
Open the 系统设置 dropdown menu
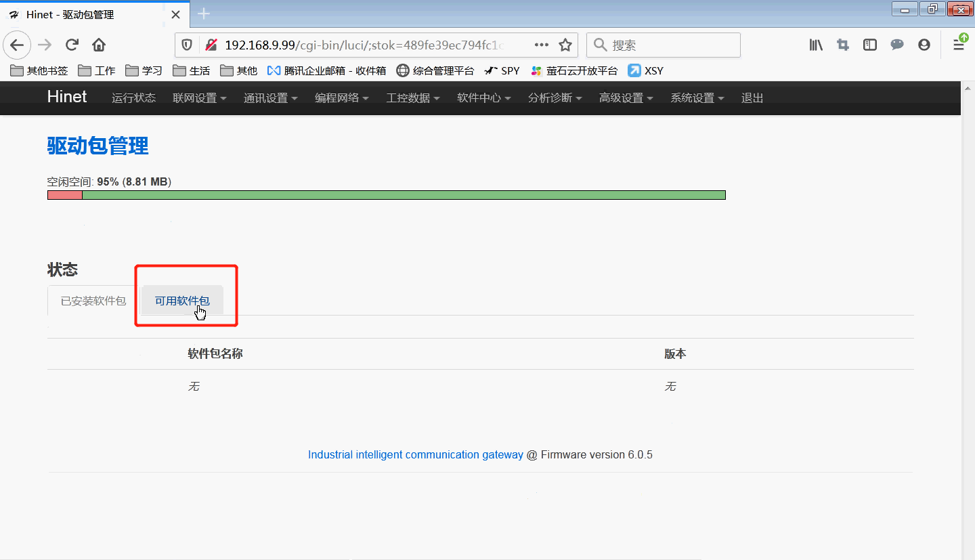click(x=697, y=98)
